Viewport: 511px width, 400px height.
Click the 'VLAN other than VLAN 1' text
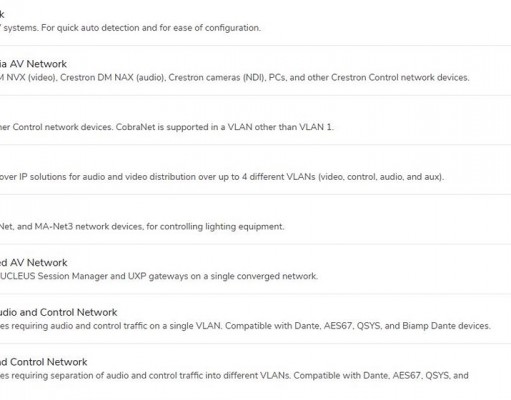point(280,127)
